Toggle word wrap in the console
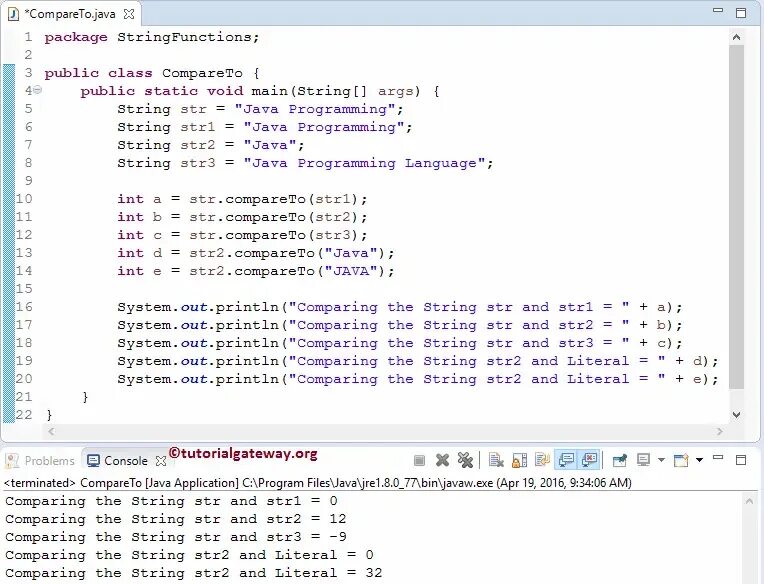764x584 pixels. [x=542, y=460]
